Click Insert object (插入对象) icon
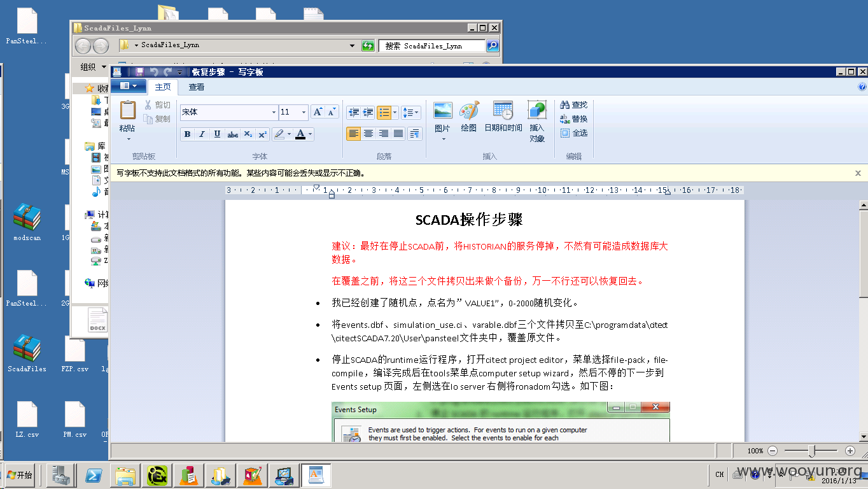 (x=537, y=110)
